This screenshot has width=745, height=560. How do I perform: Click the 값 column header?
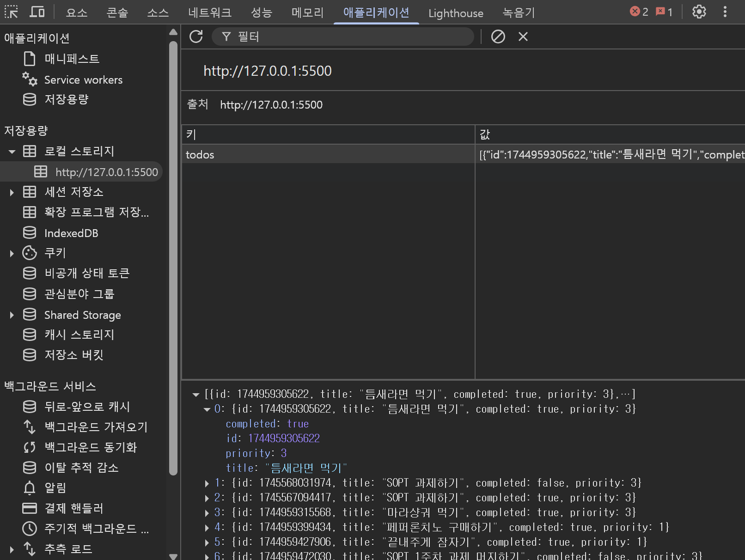point(610,134)
